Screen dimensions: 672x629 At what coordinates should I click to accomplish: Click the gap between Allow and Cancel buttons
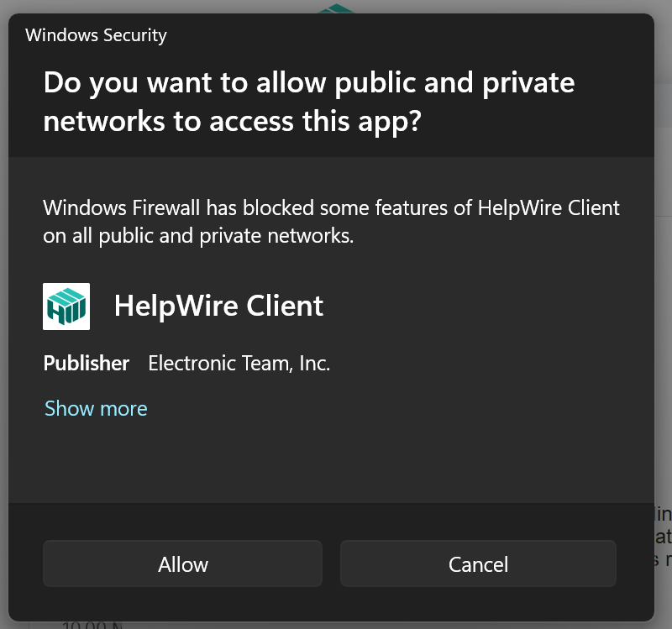click(x=331, y=563)
